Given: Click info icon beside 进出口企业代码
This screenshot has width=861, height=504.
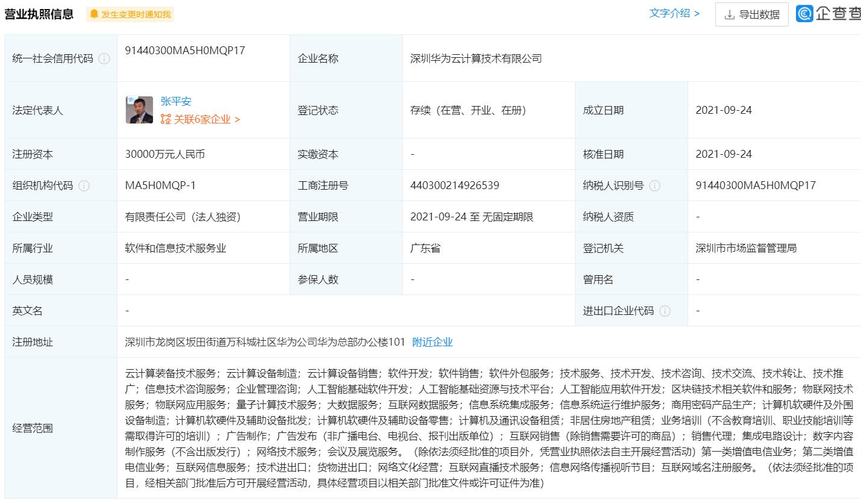Looking at the screenshot, I should pos(665,311).
